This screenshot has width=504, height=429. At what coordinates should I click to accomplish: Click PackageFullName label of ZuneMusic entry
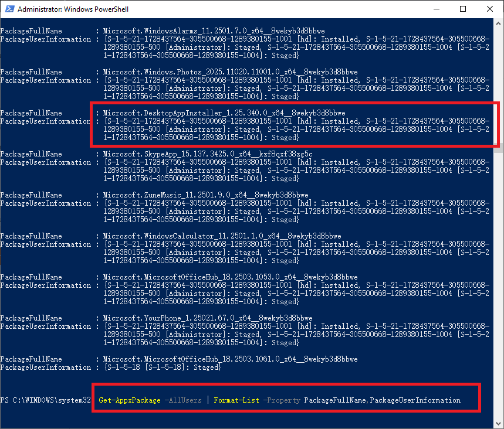pos(31,195)
